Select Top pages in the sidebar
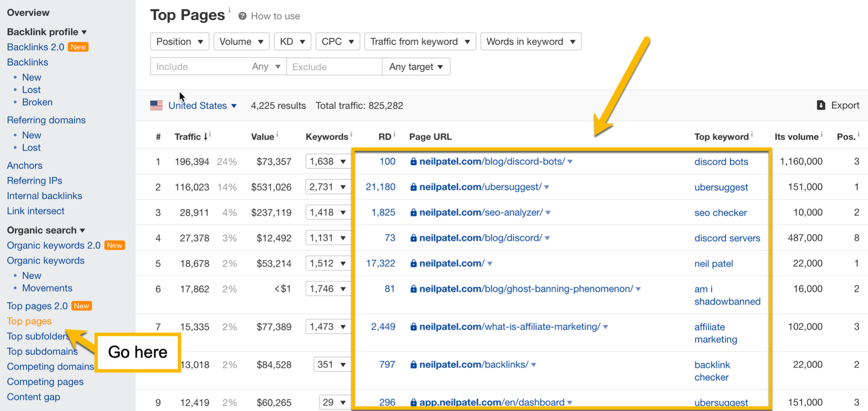The image size is (868, 411). pos(29,321)
